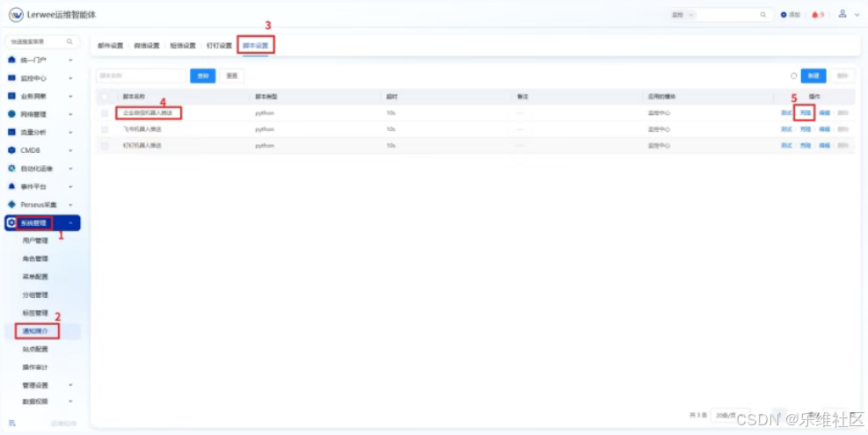Check the 企业微信机器人推送 row checkbox
868x435 pixels.
105,112
